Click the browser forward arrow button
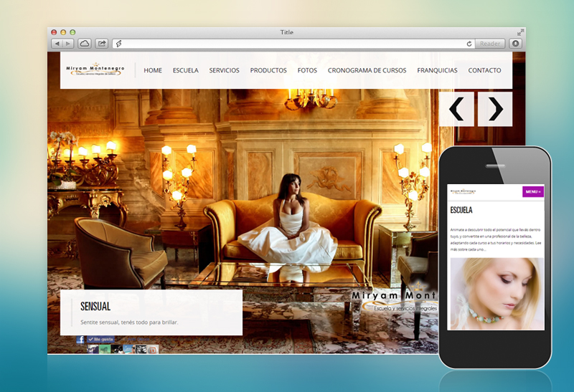This screenshot has height=392, width=574. (x=68, y=44)
